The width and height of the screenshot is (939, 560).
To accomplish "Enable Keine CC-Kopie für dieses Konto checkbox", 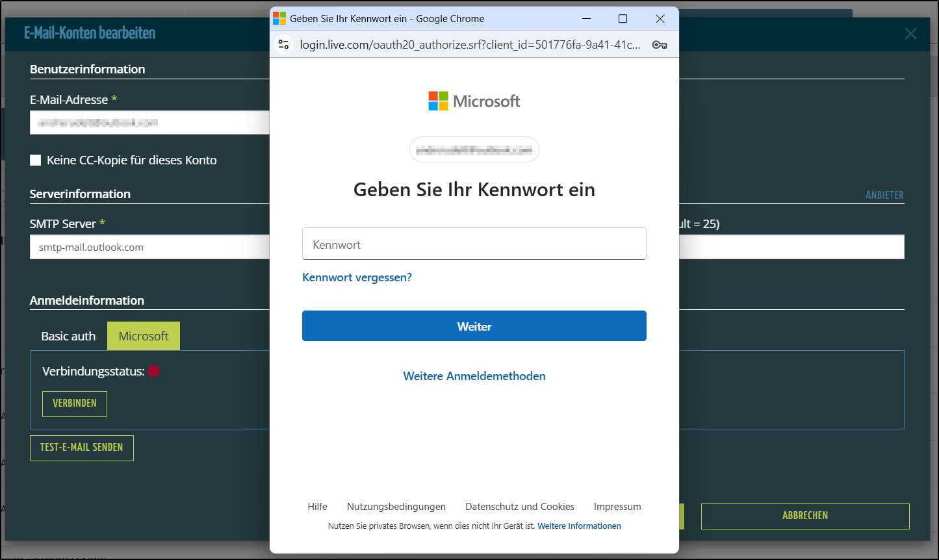I will (x=36, y=160).
